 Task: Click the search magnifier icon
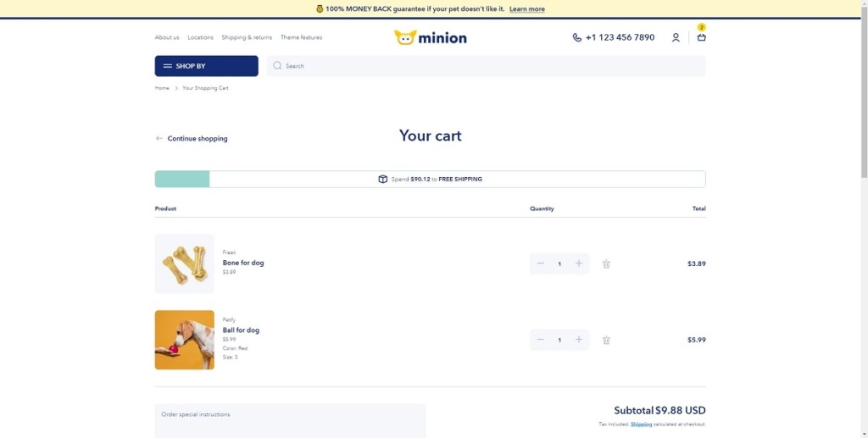click(277, 66)
